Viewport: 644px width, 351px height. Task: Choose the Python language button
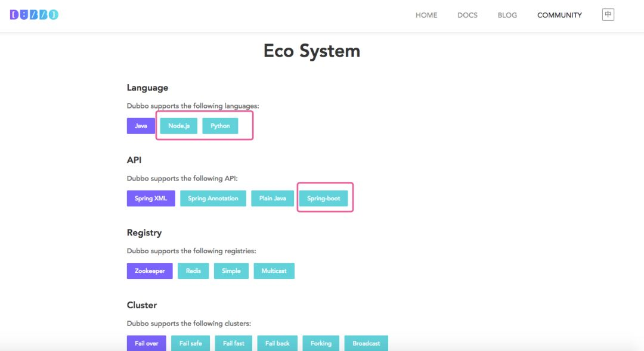point(220,126)
